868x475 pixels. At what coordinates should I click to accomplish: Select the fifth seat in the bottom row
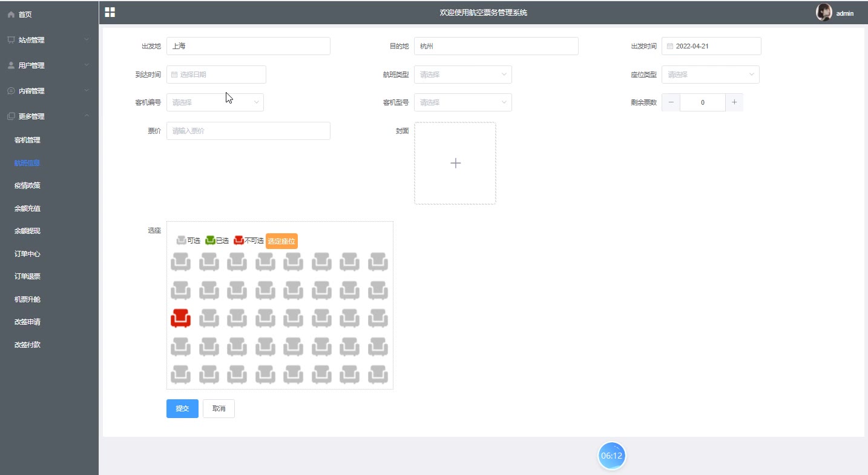click(x=294, y=374)
